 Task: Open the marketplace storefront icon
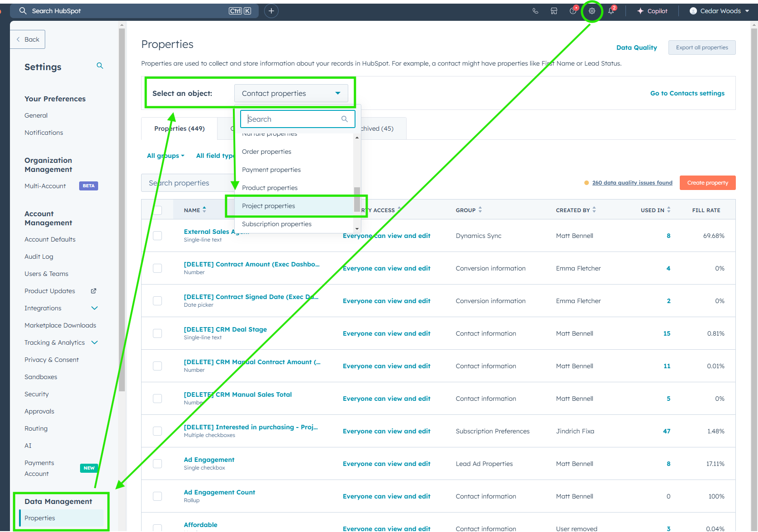pyautogui.click(x=554, y=11)
